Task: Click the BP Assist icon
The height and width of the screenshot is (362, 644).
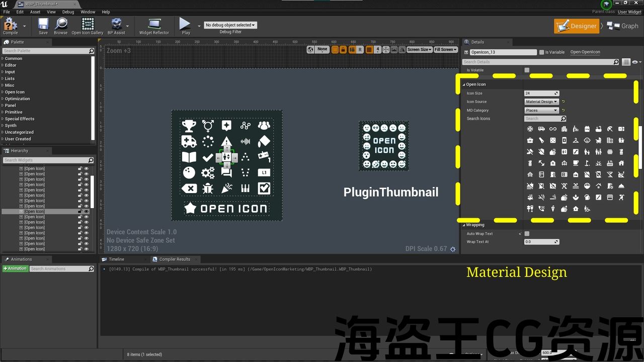Action: pos(116,25)
